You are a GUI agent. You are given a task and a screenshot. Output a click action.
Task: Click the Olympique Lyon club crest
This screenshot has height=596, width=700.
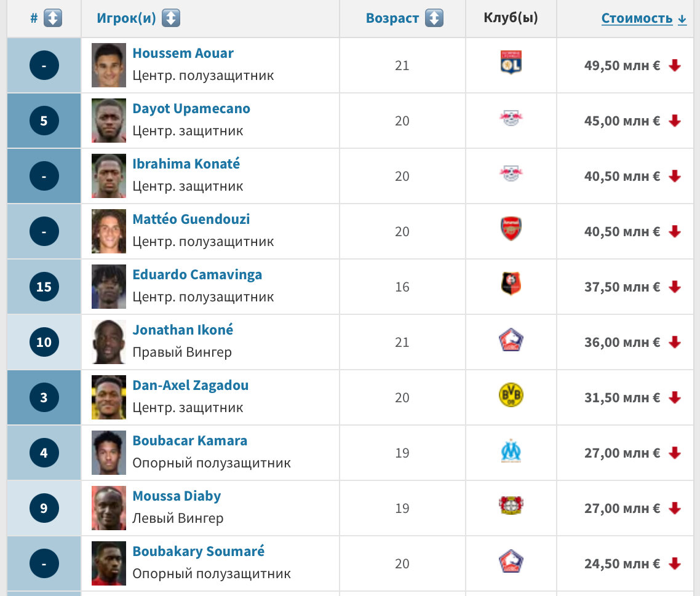(x=511, y=62)
